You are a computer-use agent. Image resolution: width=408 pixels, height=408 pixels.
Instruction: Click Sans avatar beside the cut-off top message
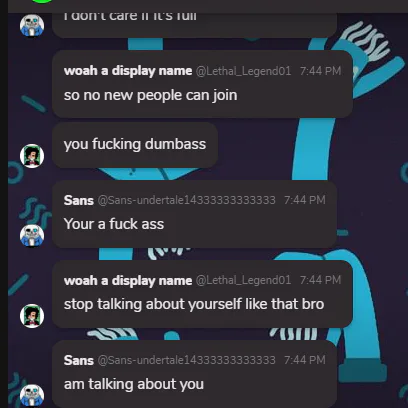pyautogui.click(x=32, y=25)
